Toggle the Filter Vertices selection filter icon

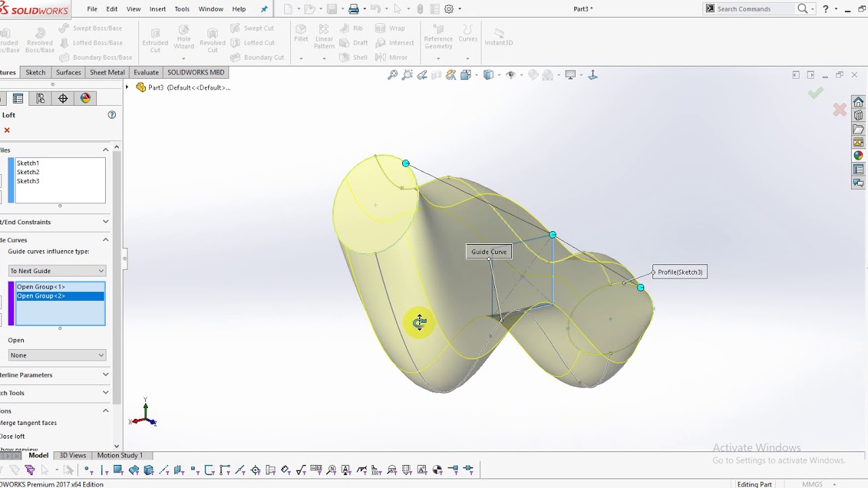89,470
